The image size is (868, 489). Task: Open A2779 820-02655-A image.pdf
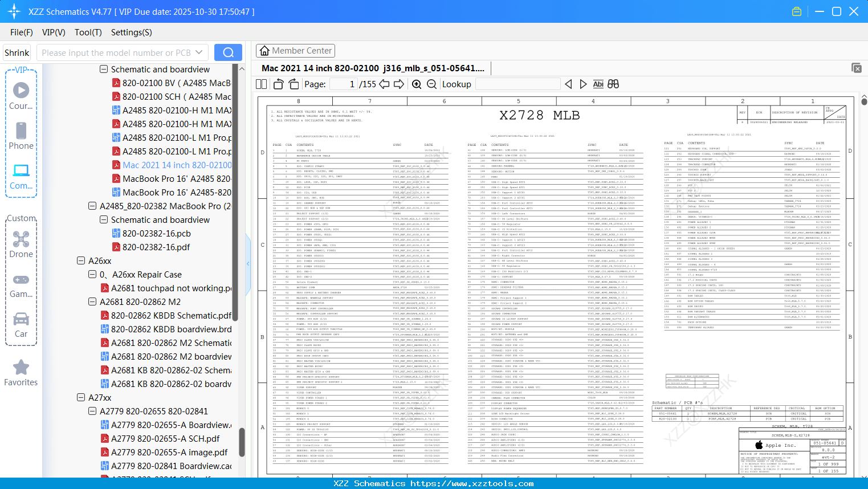click(x=164, y=453)
